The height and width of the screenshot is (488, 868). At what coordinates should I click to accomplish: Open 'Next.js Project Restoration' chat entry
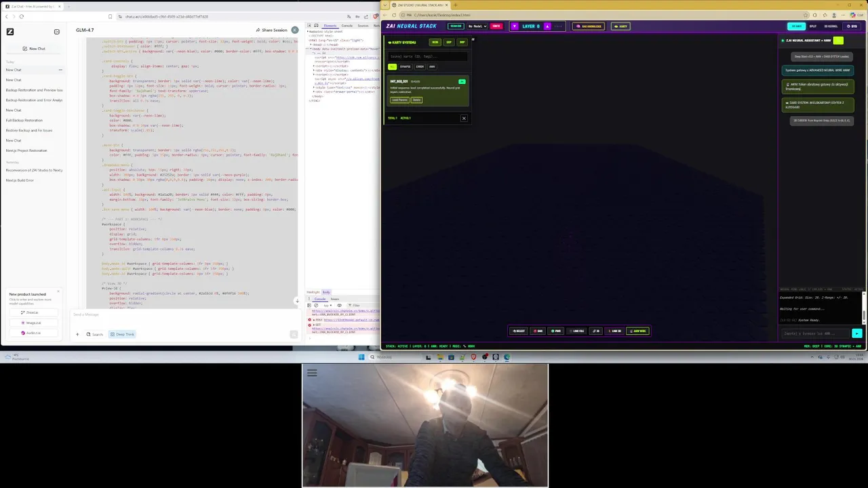(x=26, y=150)
